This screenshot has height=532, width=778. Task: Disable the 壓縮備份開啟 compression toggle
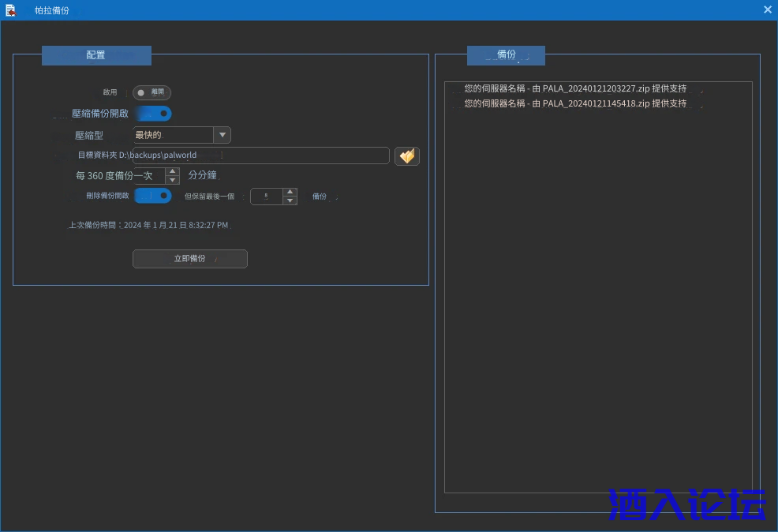[153, 114]
